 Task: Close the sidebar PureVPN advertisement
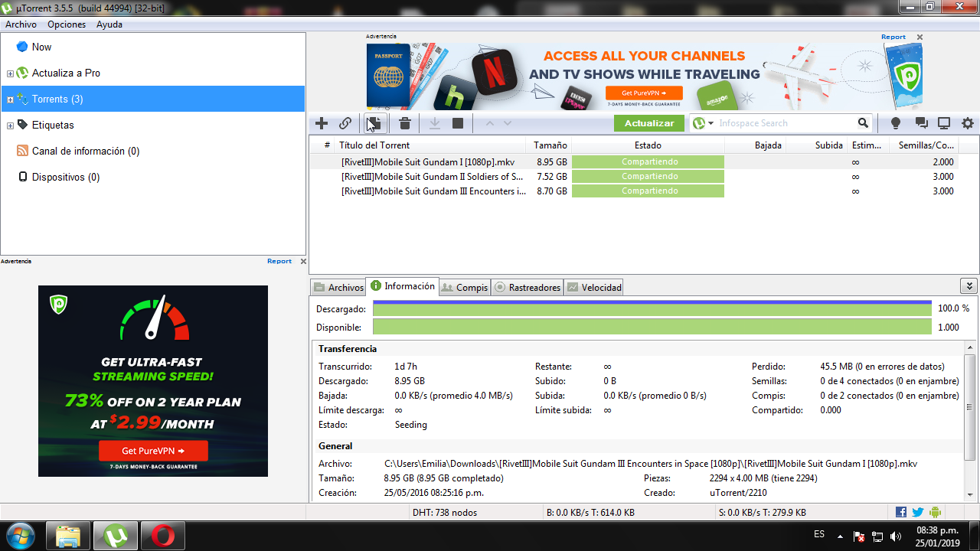302,261
